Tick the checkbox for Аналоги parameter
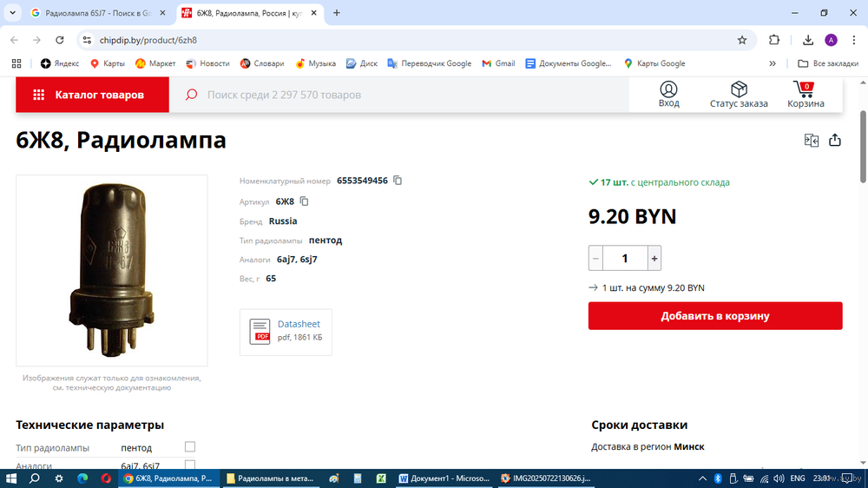Screen dimensions: 868x488 click(190, 465)
